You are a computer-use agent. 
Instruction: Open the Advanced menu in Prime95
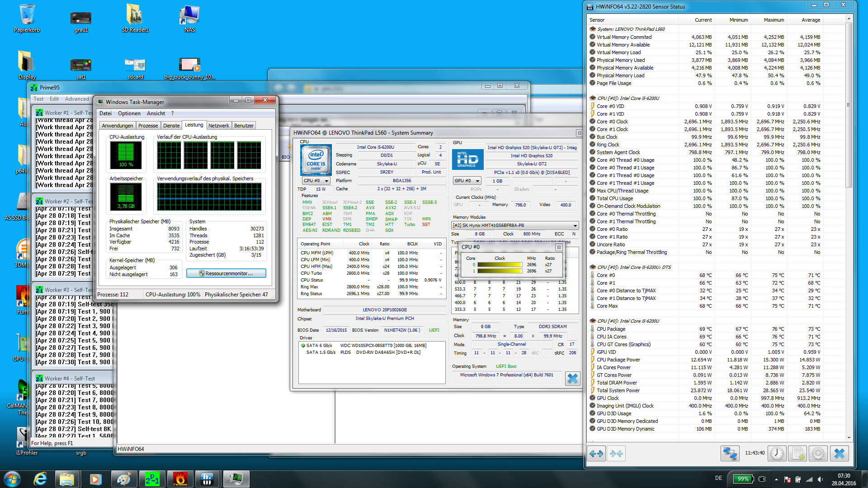77,99
